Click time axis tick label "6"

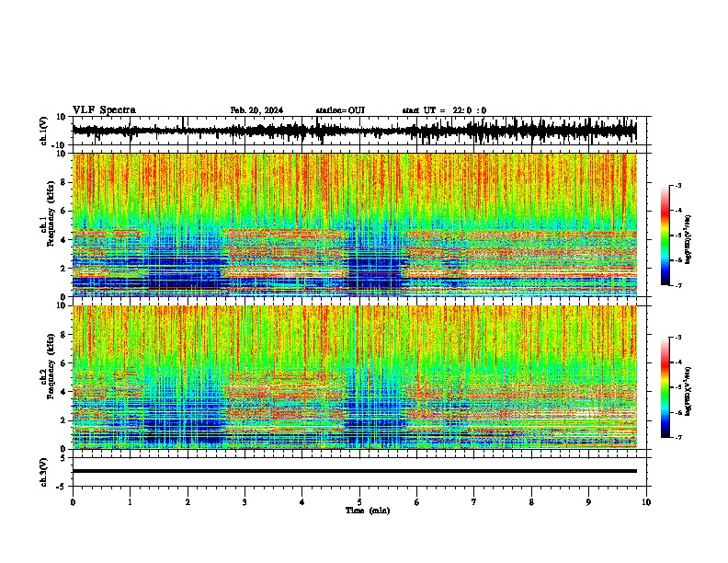(x=416, y=502)
